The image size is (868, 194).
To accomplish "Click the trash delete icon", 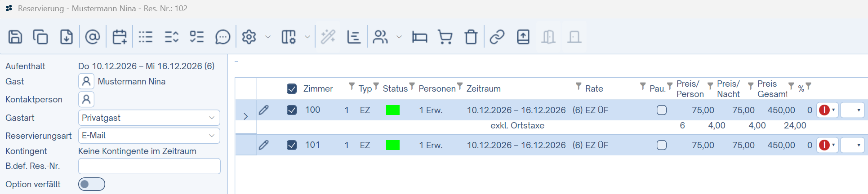I will click(471, 37).
